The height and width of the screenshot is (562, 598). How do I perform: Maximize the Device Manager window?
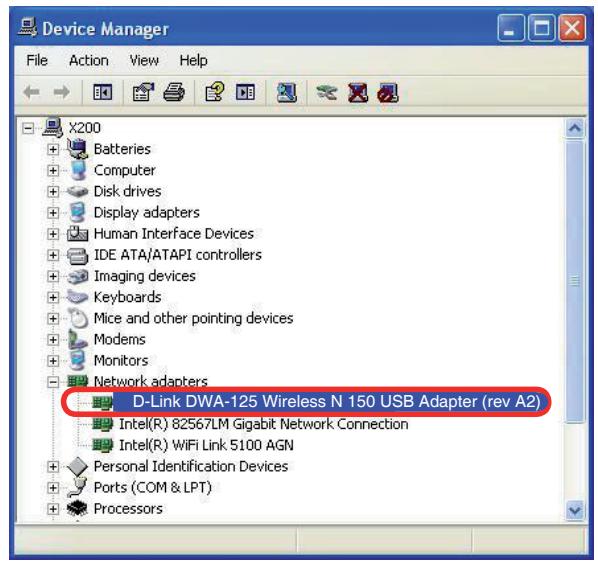tap(542, 28)
